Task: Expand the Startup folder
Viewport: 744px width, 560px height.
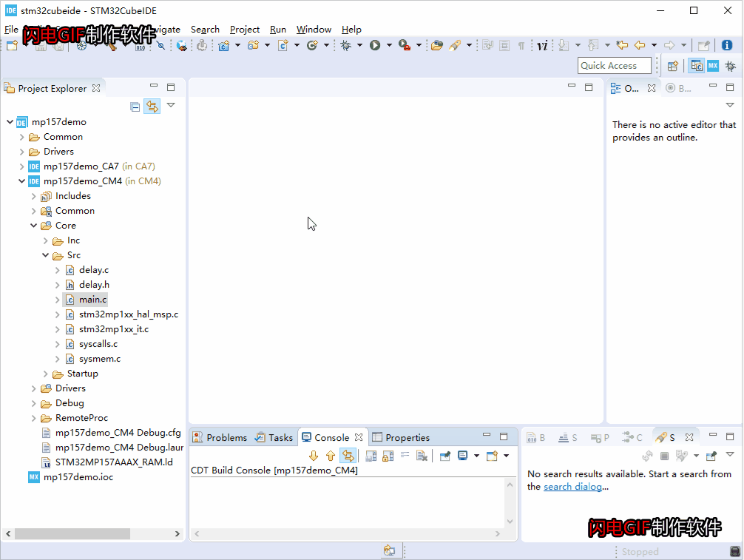Action: (46, 374)
